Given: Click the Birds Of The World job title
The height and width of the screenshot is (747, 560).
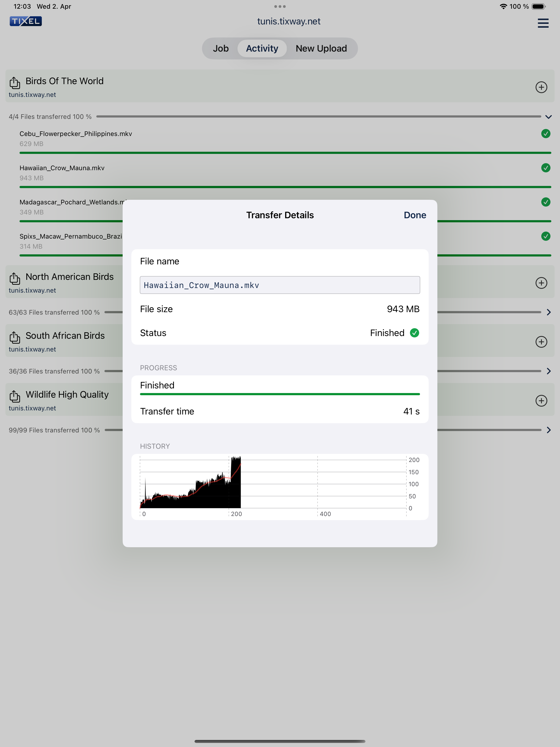Looking at the screenshot, I should point(65,81).
